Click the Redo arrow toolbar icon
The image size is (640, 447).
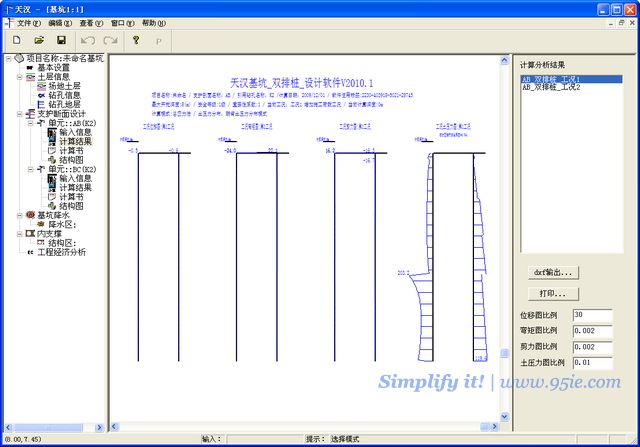click(x=109, y=40)
